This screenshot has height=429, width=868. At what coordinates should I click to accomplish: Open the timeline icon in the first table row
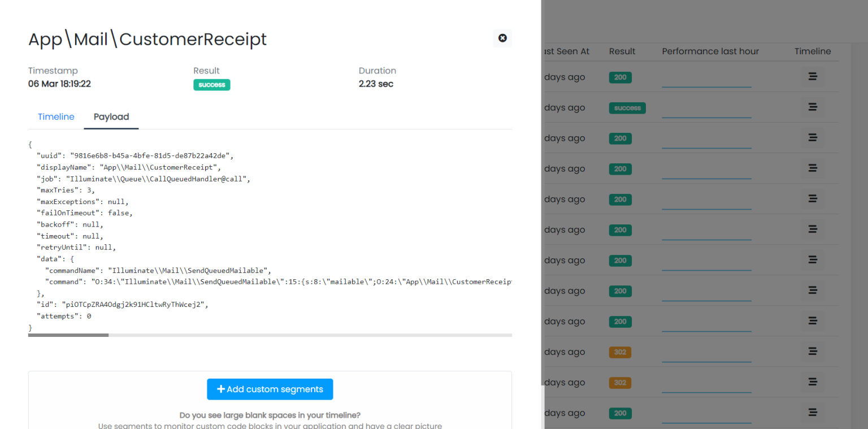tap(812, 76)
